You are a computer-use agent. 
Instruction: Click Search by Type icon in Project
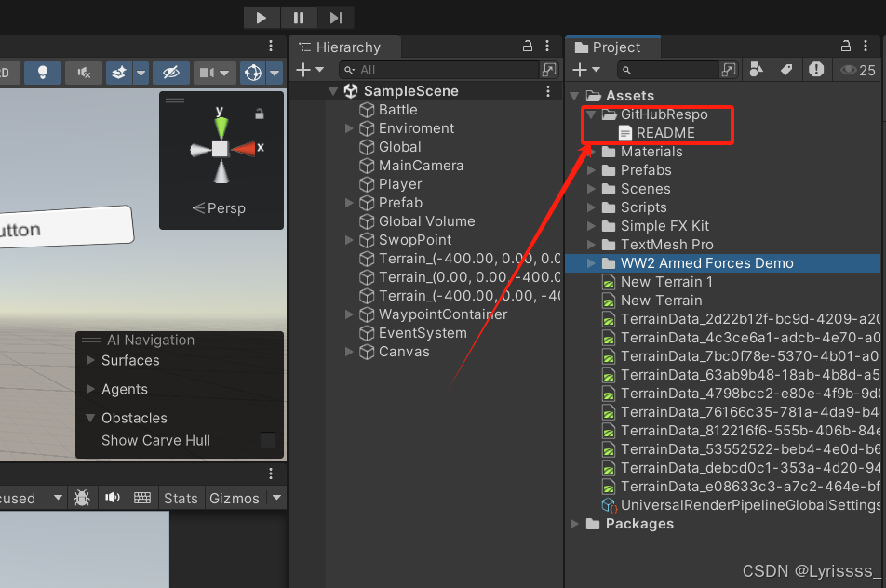click(756, 70)
